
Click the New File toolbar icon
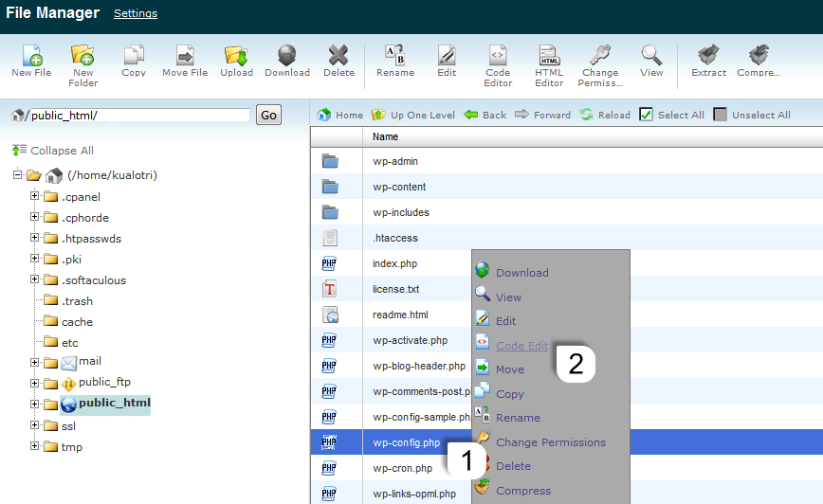tap(31, 57)
